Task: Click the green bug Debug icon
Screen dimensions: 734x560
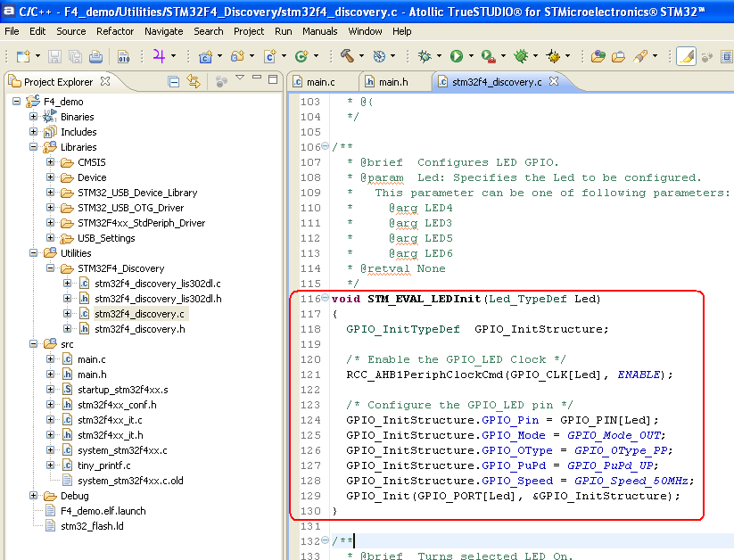Action: [x=521, y=56]
